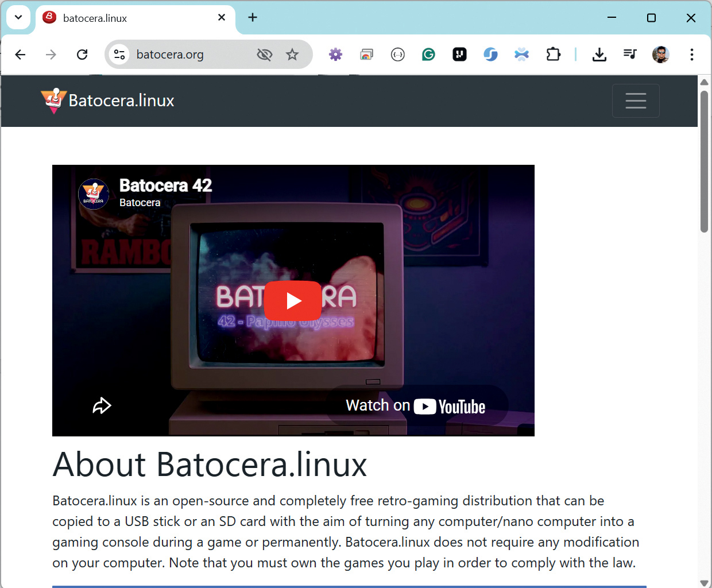Screen dimensions: 712x588
Task: Click the Batocera.linux site logo link
Action: click(107, 100)
